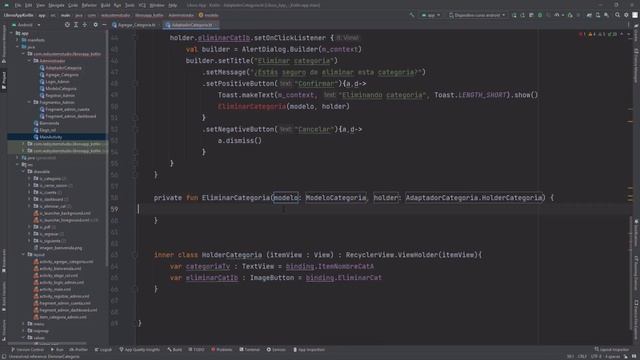
Task: Click HolderCategoria class name in code
Action: 231,255
